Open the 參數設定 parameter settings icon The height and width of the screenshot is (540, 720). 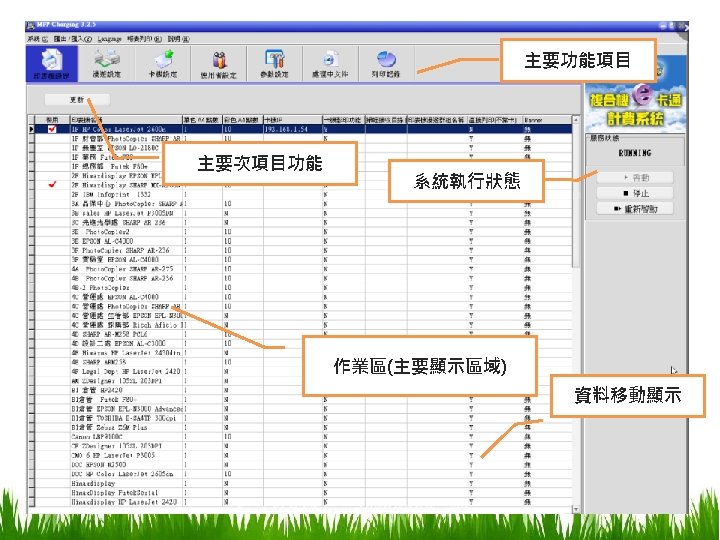click(275, 64)
